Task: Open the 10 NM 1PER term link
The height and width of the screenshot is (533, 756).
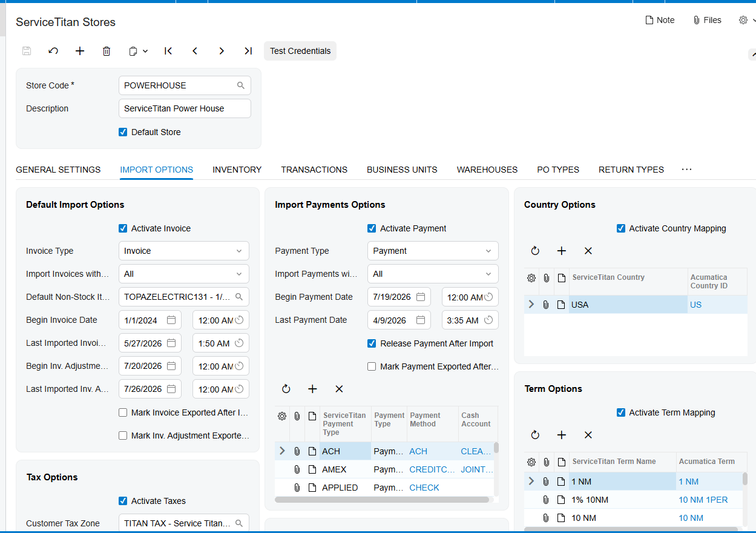Action: coord(703,500)
